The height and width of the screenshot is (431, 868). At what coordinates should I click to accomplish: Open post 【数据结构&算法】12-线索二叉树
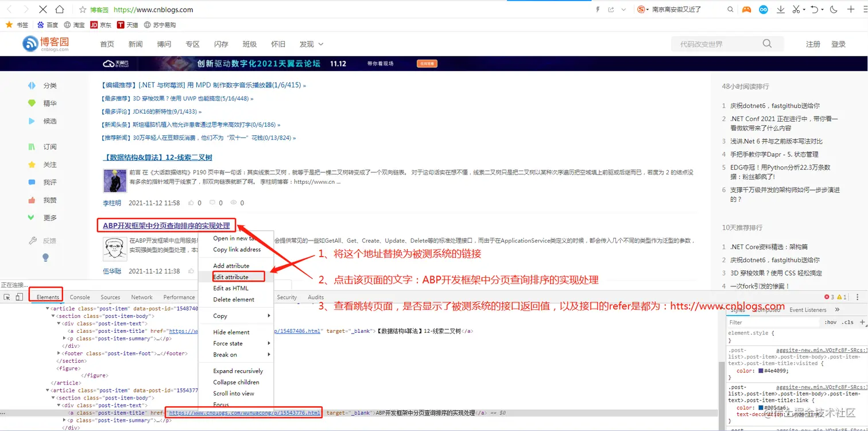[x=158, y=157]
